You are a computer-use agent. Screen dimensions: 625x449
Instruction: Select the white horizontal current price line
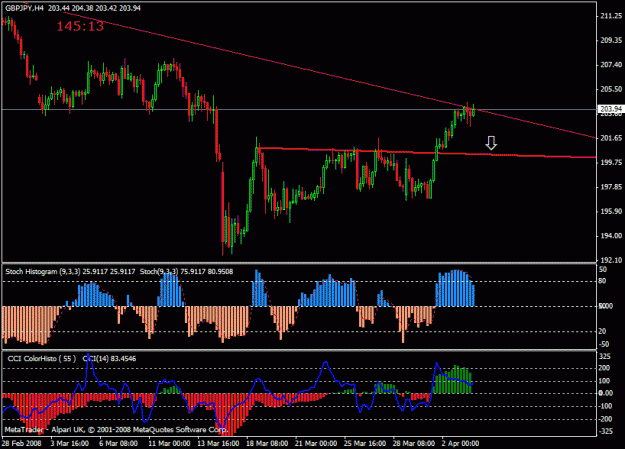point(299,109)
